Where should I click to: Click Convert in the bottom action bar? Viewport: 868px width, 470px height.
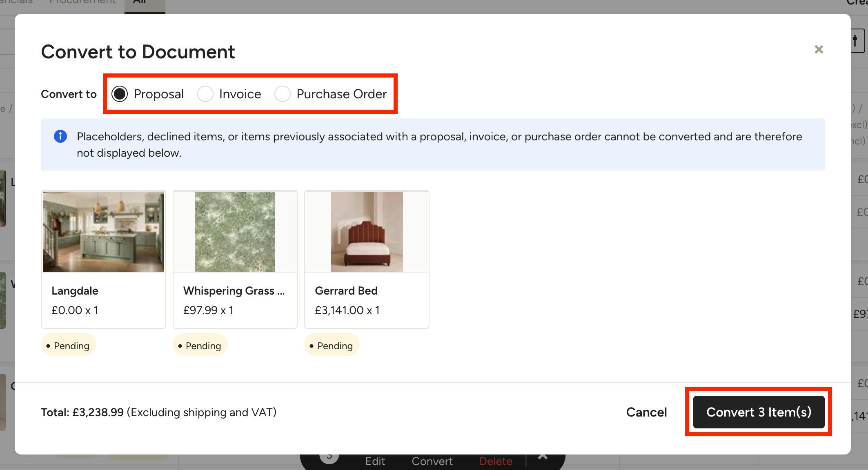[x=432, y=461]
